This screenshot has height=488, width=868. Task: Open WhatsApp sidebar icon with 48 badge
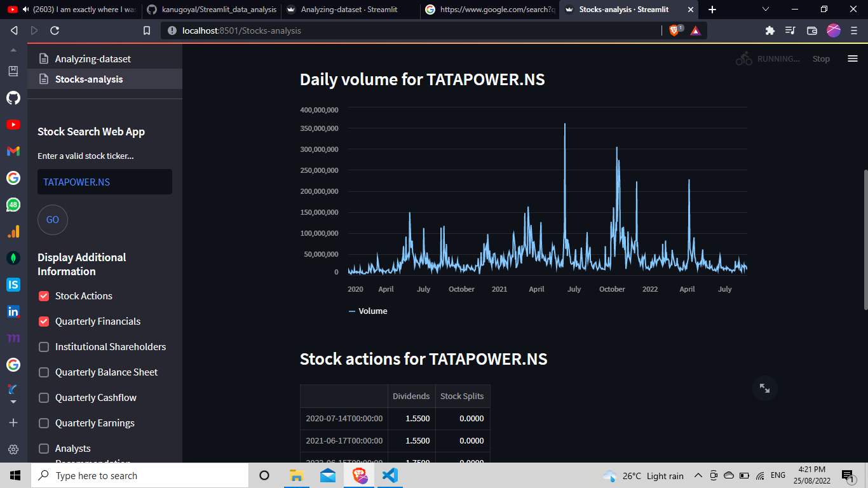point(13,205)
